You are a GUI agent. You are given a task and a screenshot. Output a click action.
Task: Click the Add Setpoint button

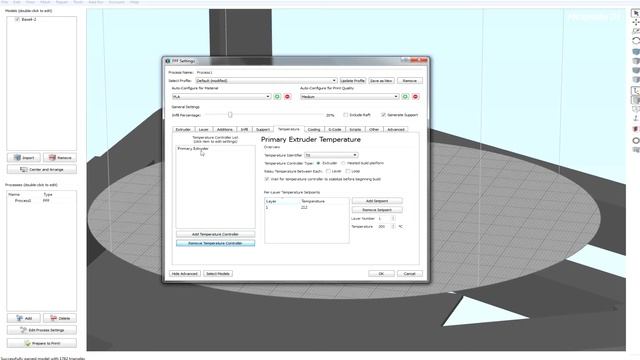tap(377, 201)
